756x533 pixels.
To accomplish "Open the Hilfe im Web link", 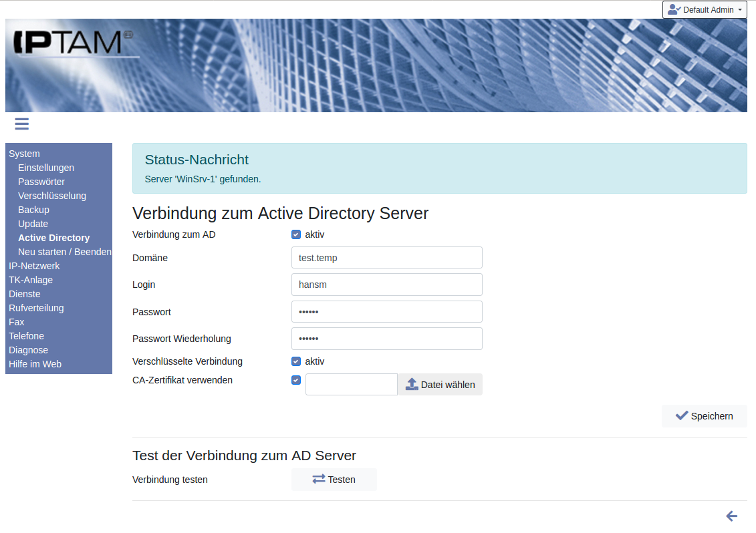I will click(x=35, y=364).
